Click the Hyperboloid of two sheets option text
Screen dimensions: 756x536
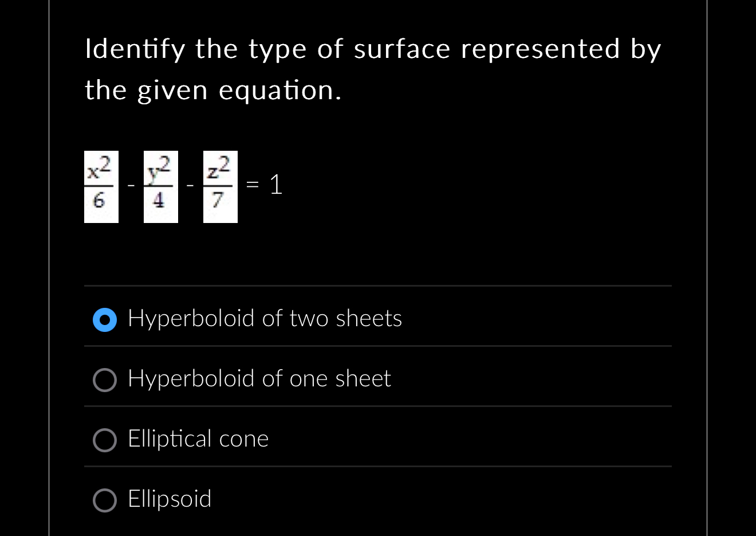click(265, 319)
